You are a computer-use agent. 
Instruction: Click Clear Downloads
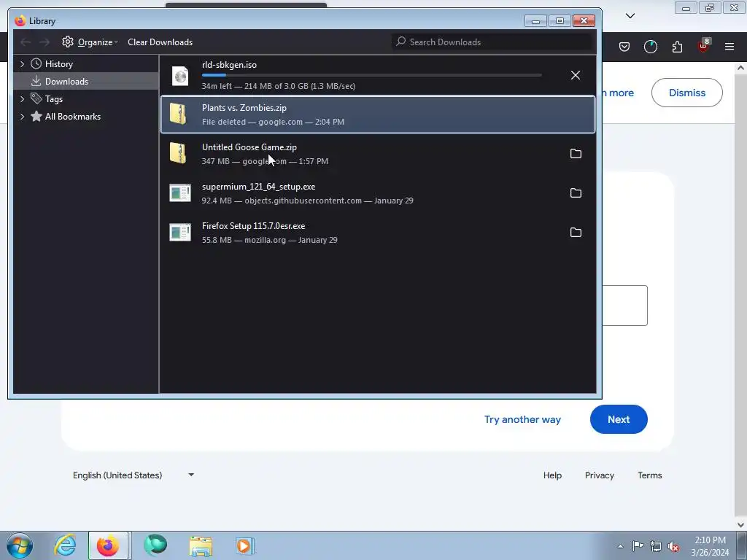click(x=160, y=42)
